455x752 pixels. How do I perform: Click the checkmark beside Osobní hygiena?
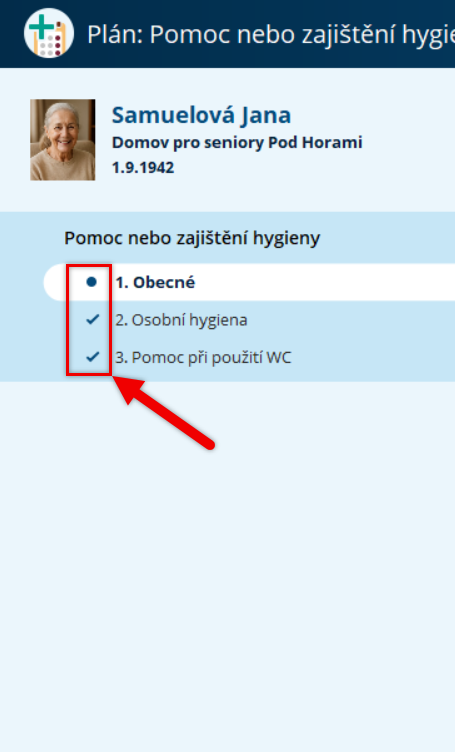click(x=93, y=319)
